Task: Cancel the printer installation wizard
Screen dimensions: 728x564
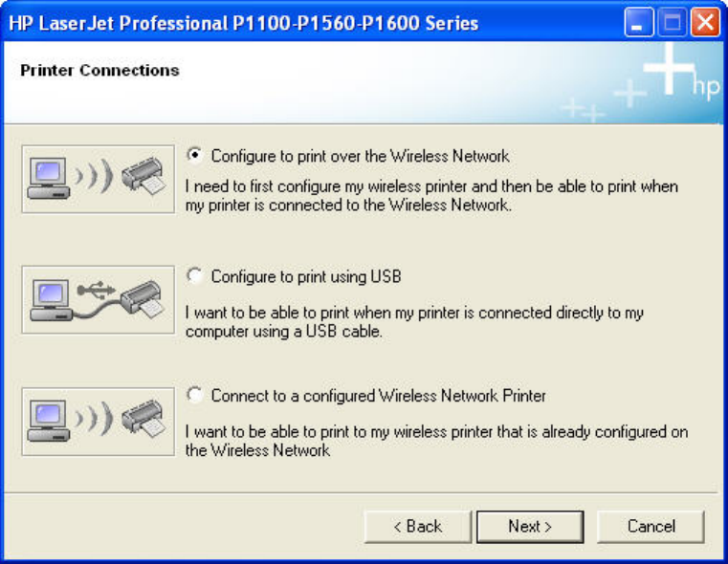Action: pyautogui.click(x=651, y=527)
